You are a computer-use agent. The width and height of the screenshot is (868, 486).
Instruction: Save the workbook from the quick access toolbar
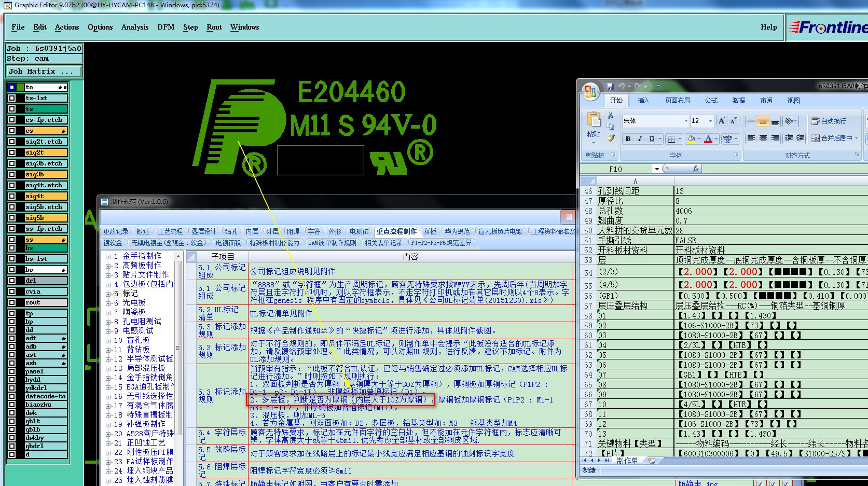(x=610, y=86)
